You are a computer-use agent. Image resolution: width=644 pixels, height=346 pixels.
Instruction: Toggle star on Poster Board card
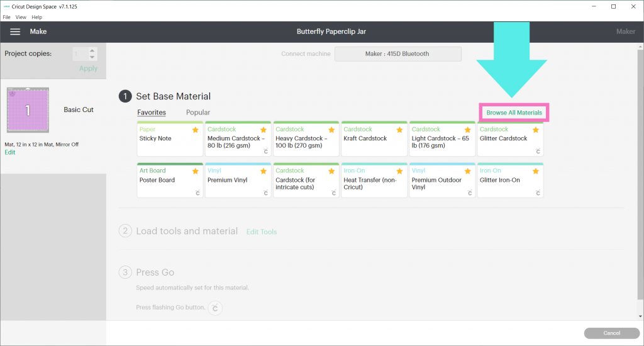click(196, 171)
